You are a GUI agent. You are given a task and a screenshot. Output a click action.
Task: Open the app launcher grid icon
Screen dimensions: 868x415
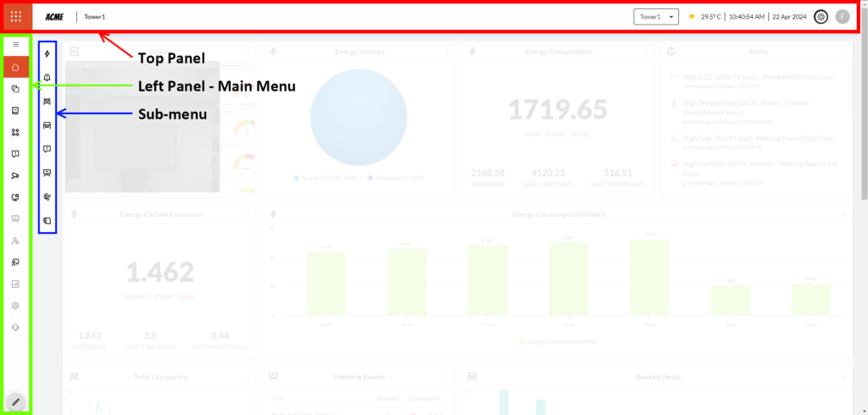point(16,16)
